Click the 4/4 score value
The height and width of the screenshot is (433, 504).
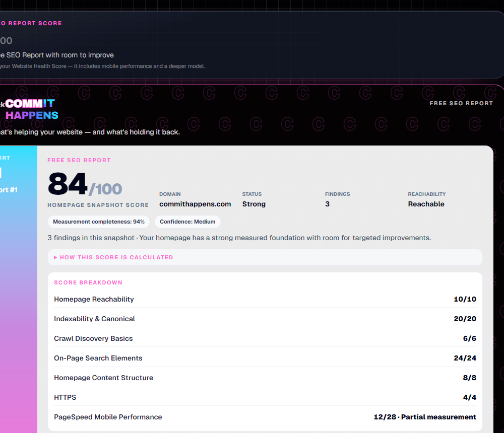pyautogui.click(x=470, y=397)
